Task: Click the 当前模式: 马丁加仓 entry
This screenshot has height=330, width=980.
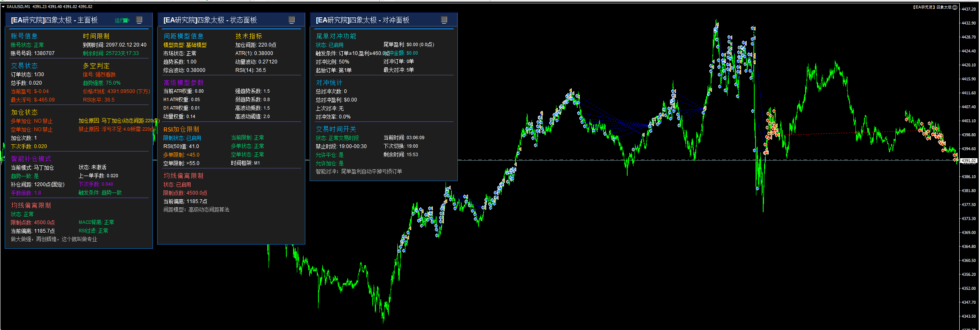Action: click(32, 168)
